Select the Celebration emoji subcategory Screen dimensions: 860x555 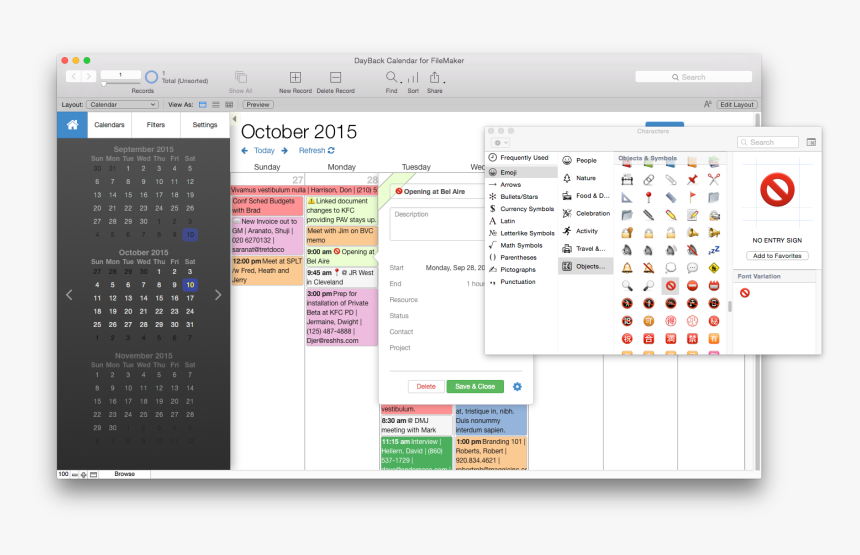pos(586,213)
